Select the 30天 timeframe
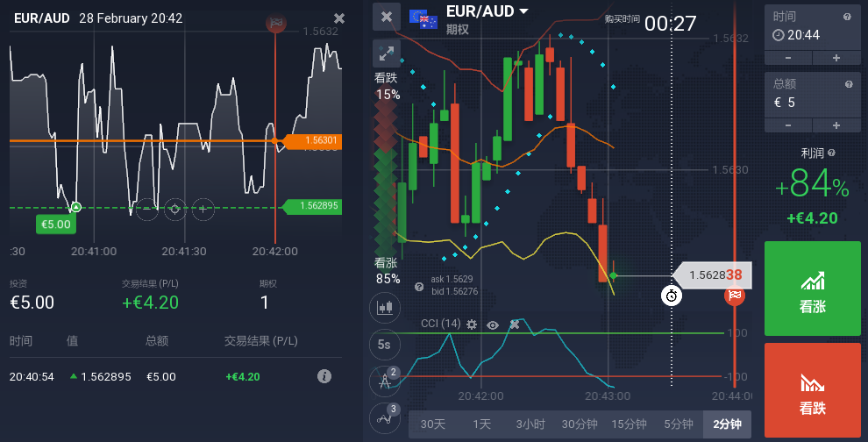868x442 pixels. click(433, 424)
